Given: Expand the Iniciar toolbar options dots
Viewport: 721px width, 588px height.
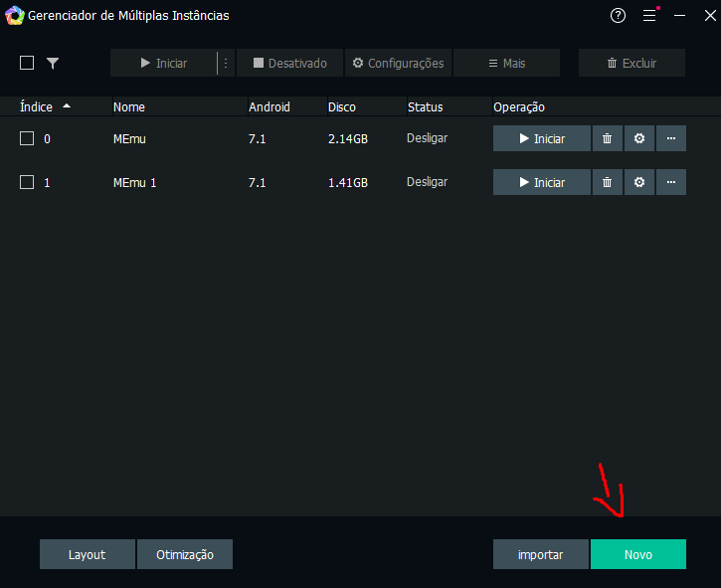Looking at the screenshot, I should [226, 63].
